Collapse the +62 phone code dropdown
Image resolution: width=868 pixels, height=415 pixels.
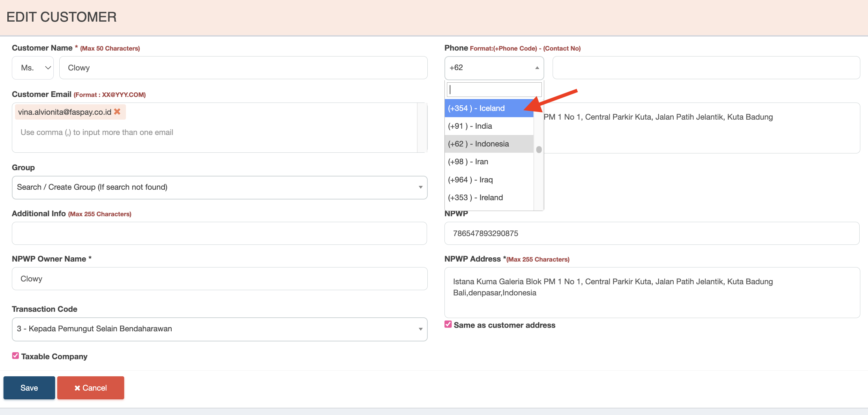point(494,68)
